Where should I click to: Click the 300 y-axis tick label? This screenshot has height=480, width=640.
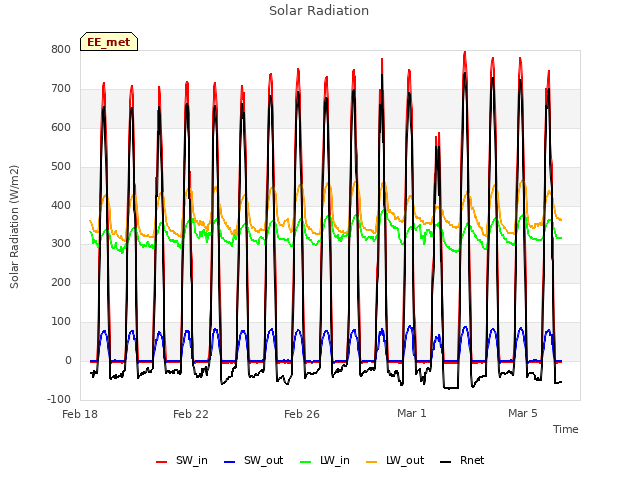click(x=61, y=244)
